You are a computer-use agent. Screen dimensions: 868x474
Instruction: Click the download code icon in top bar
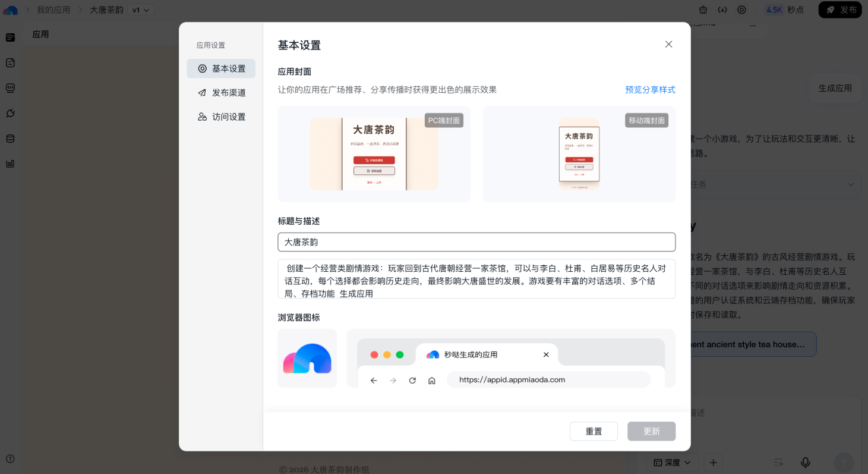pyautogui.click(x=722, y=10)
